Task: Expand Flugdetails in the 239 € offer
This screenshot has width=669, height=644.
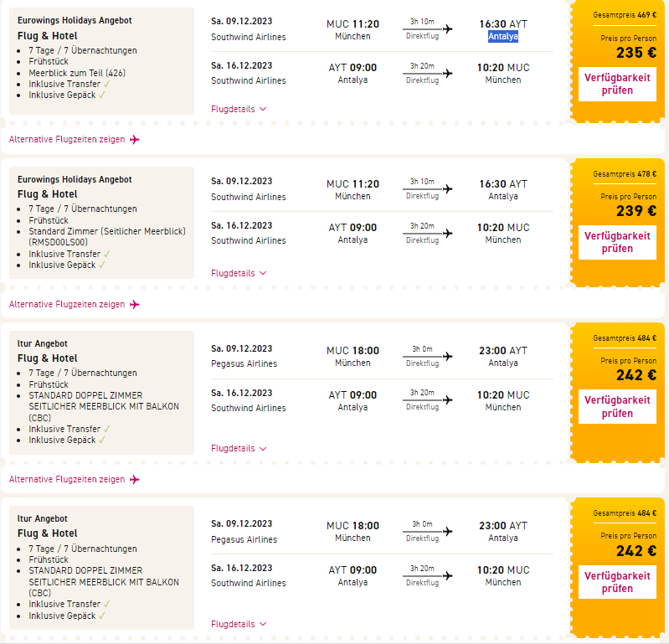Action: 239,273
